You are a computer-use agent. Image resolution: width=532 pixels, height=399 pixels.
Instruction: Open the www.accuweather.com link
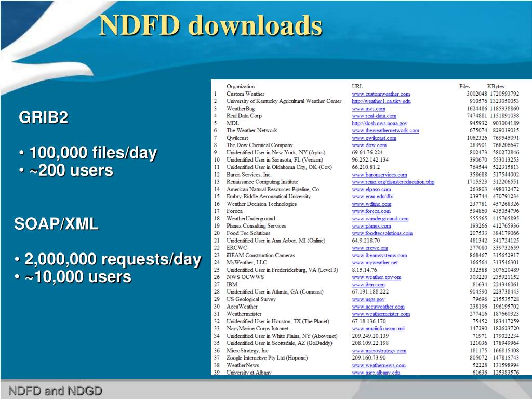coord(378,307)
